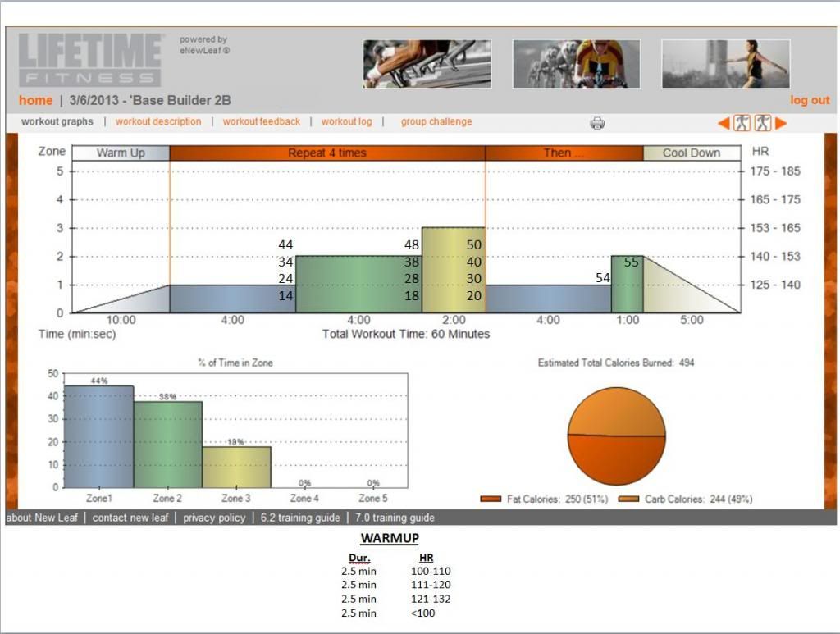Open the workout description tab

pos(158,121)
